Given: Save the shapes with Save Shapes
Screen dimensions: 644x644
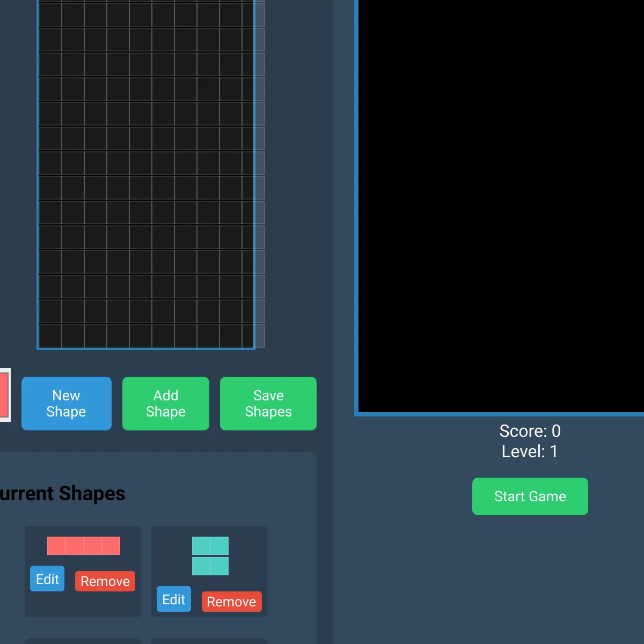Looking at the screenshot, I should 268,404.
